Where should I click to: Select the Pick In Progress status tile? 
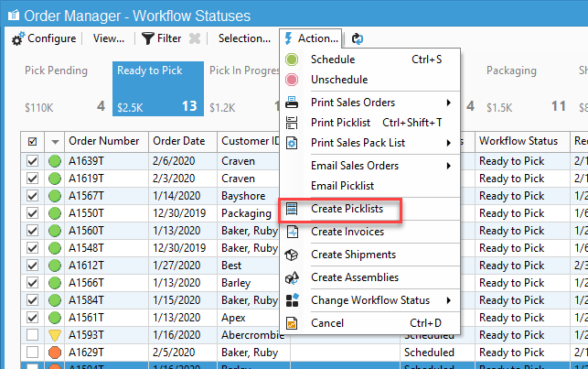pyautogui.click(x=243, y=89)
